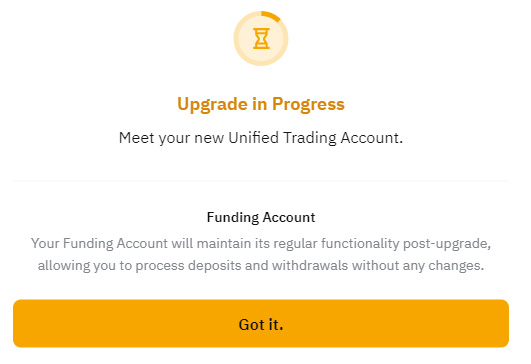Click the horizontal divider line
531x364 pixels.
coord(261,181)
